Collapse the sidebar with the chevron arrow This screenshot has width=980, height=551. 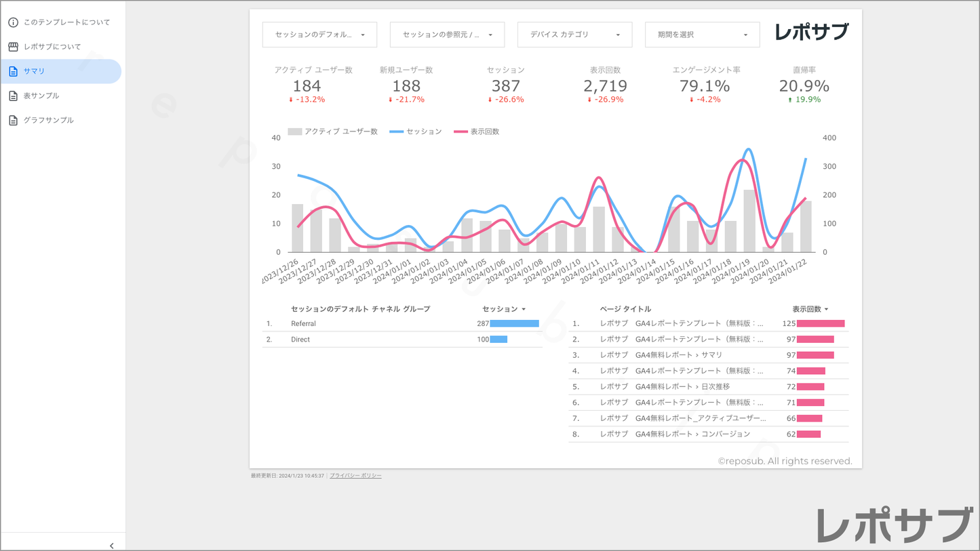[112, 546]
